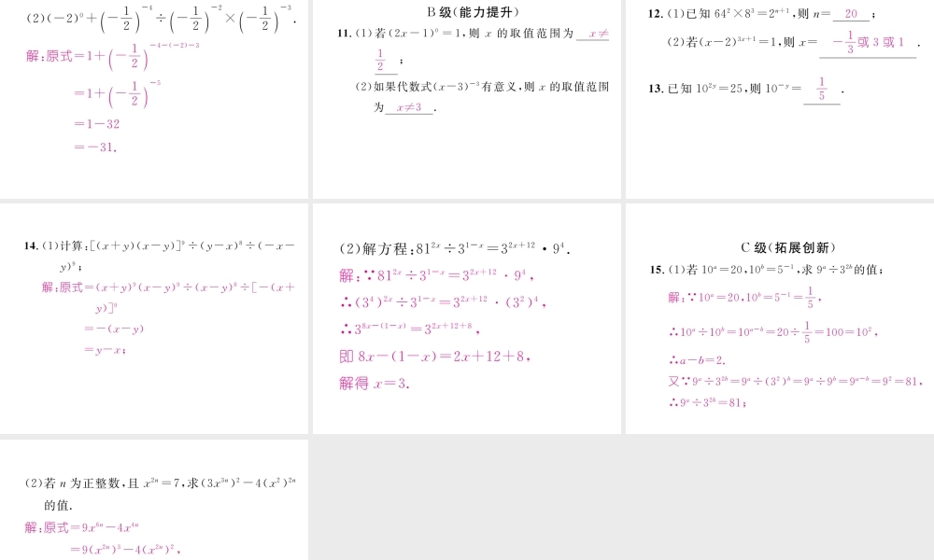This screenshot has width=934, height=560.
Task: Click the line '即 8x-(1-x)=2x+12+8,'
Action: click(435, 357)
